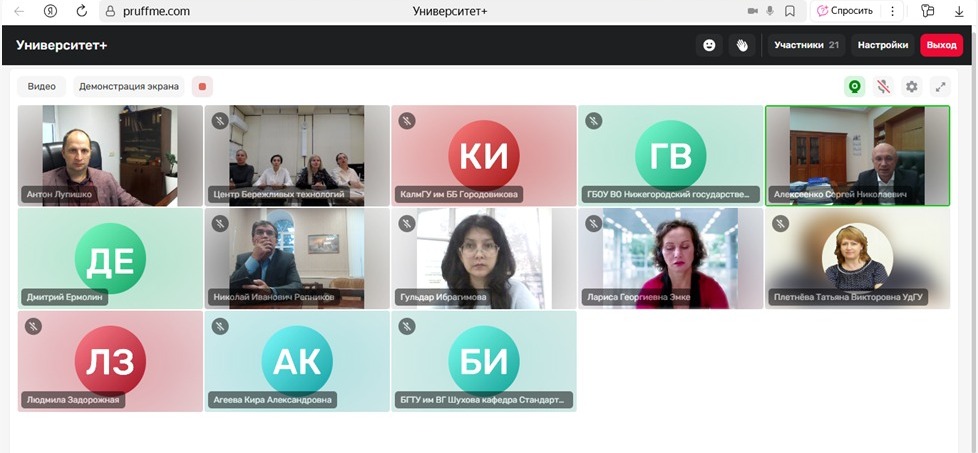Select Антон Лупишко video tile

[110, 155]
